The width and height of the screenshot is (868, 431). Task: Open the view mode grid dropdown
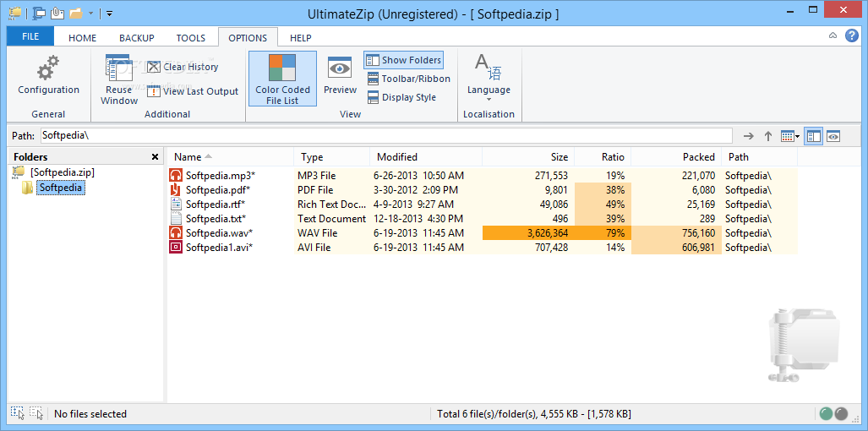[790, 136]
